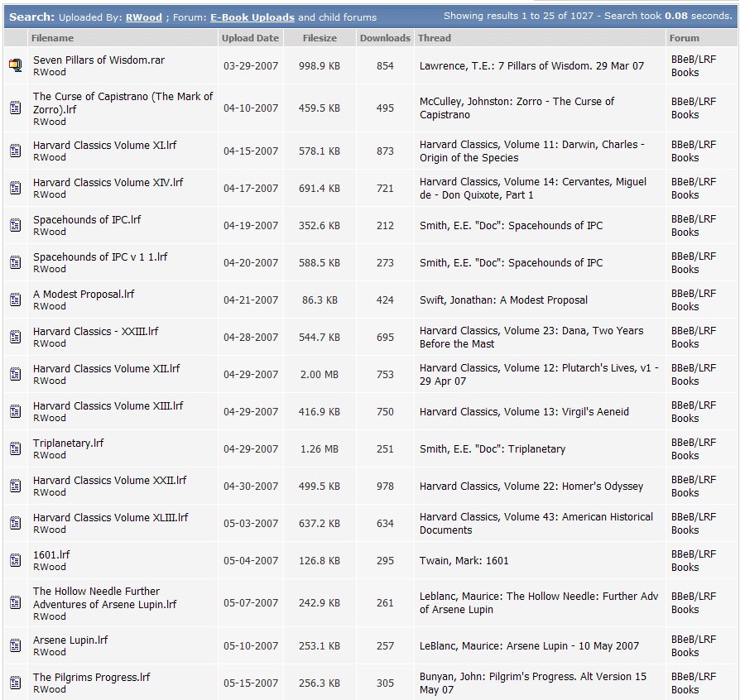Screen dimensions: 740x700
Task: Select the document icon for Harvard Classics Volume XI.lrf
Action: coord(16,151)
